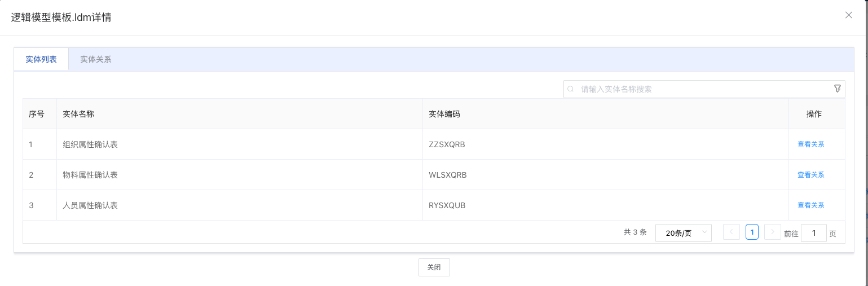Close the dialog with the X icon
This screenshot has height=286, width=868.
tap(848, 15)
